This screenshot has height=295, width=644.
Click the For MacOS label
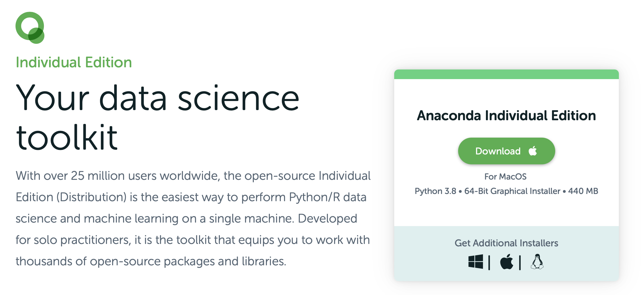point(505,176)
